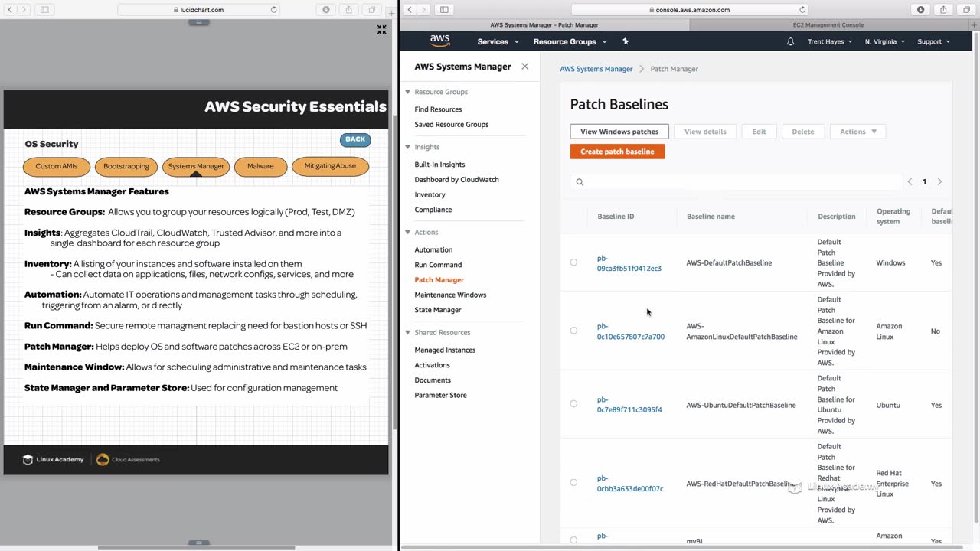Open the Trent Hayes account menu
980x551 pixels.
coord(830,41)
